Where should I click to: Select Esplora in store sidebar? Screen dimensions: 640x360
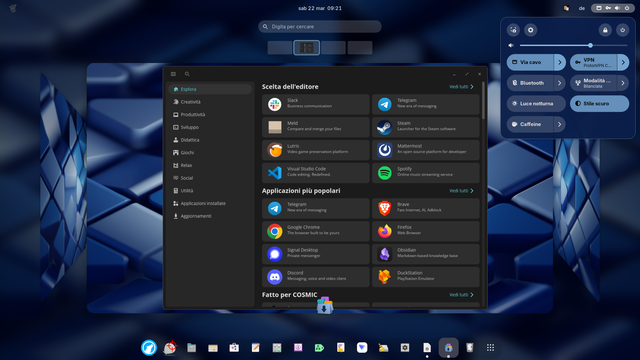coord(210,89)
